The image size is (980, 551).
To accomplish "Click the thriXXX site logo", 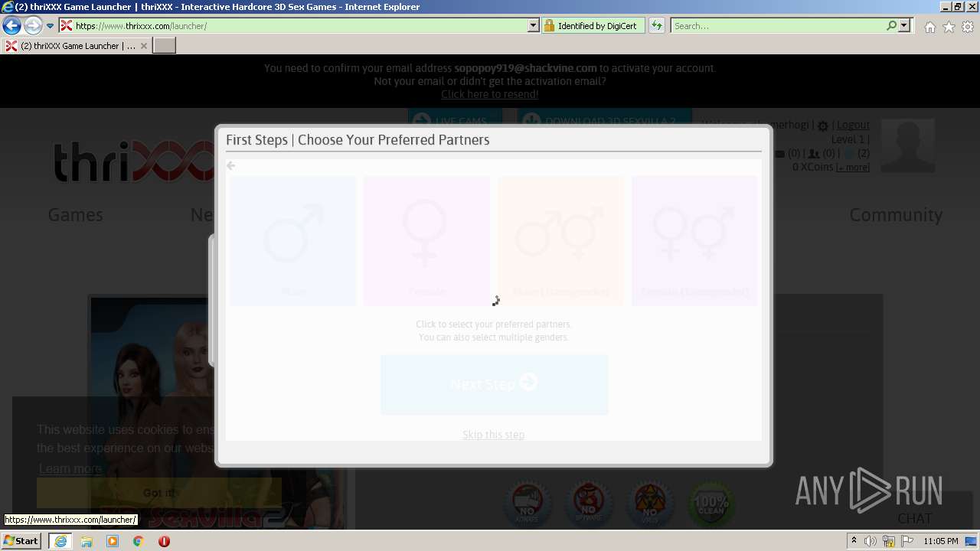I will coord(134,162).
